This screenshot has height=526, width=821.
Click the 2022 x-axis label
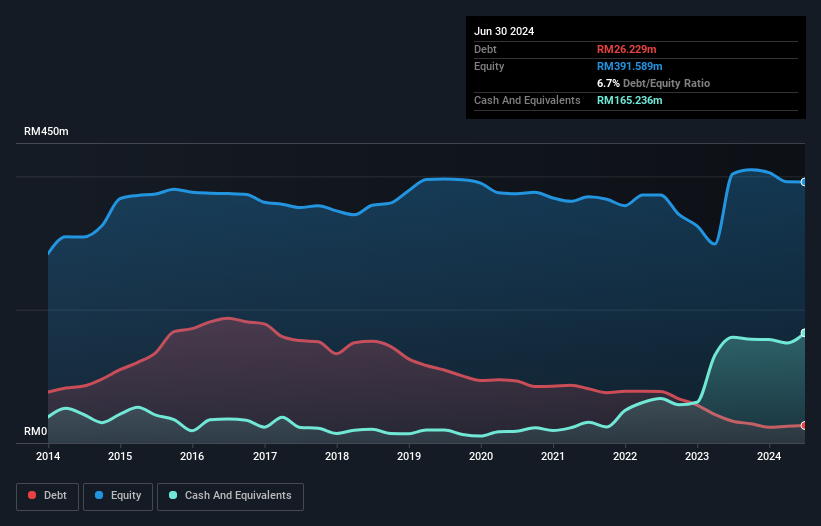coord(625,457)
